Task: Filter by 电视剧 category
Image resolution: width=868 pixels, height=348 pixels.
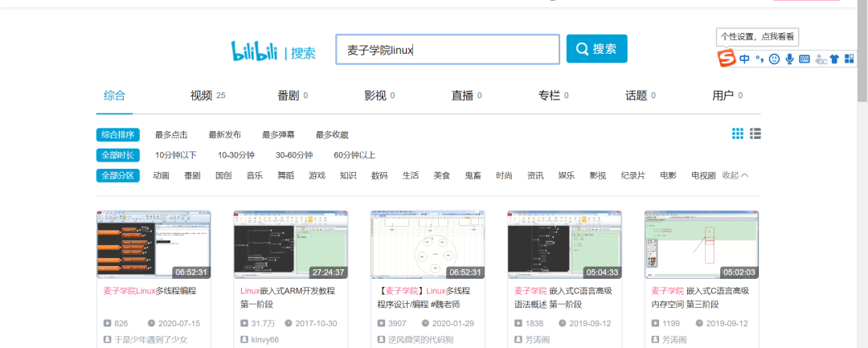Action: [x=703, y=176]
